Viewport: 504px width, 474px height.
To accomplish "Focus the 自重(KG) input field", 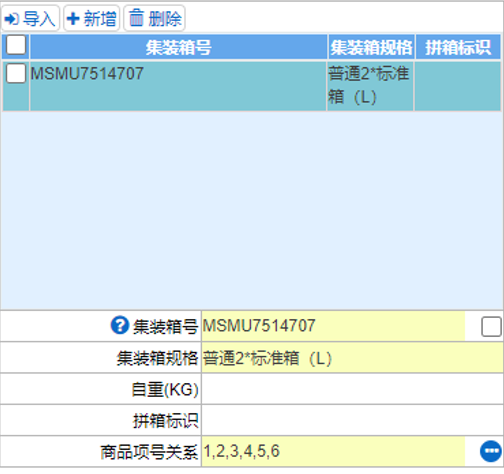I will tap(352, 389).
